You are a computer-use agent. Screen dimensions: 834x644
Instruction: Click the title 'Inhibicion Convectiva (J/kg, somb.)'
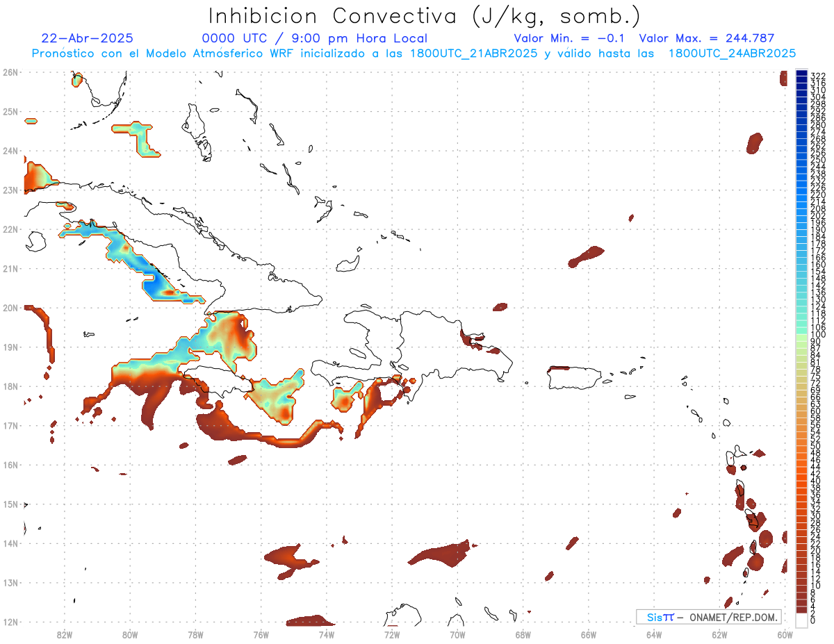tap(423, 17)
